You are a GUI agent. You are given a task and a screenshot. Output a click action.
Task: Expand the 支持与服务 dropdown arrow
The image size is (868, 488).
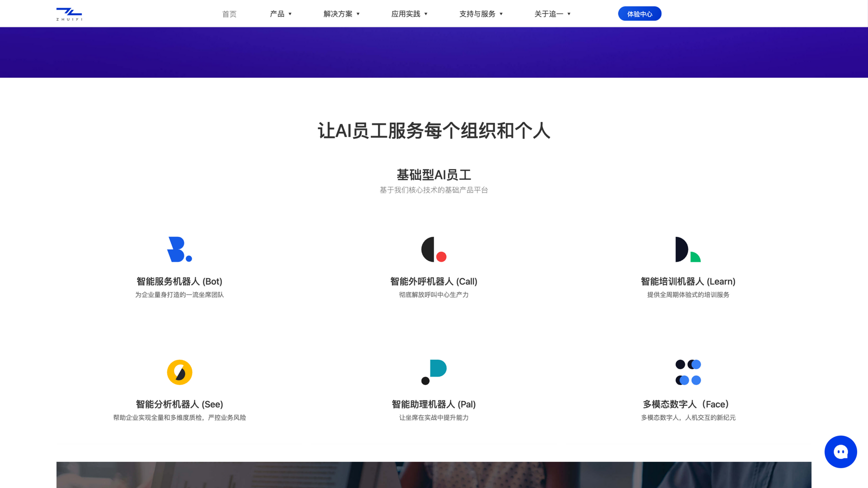tap(501, 14)
